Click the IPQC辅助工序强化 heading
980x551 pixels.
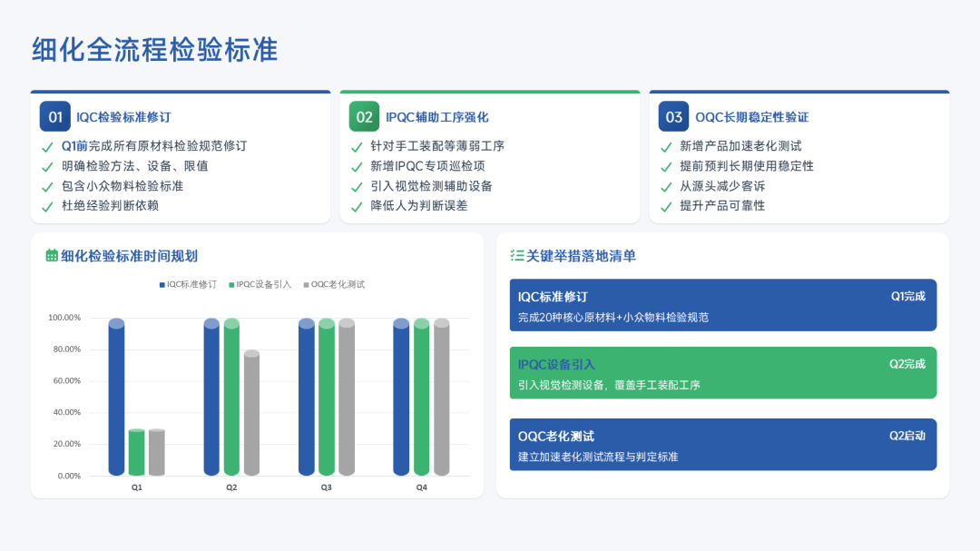coord(436,117)
